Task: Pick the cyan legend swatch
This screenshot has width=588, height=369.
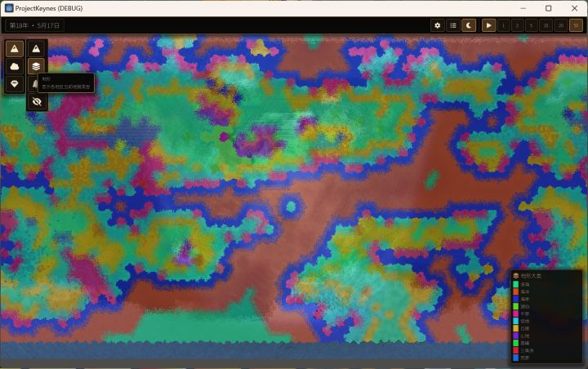Action: pyautogui.click(x=515, y=321)
